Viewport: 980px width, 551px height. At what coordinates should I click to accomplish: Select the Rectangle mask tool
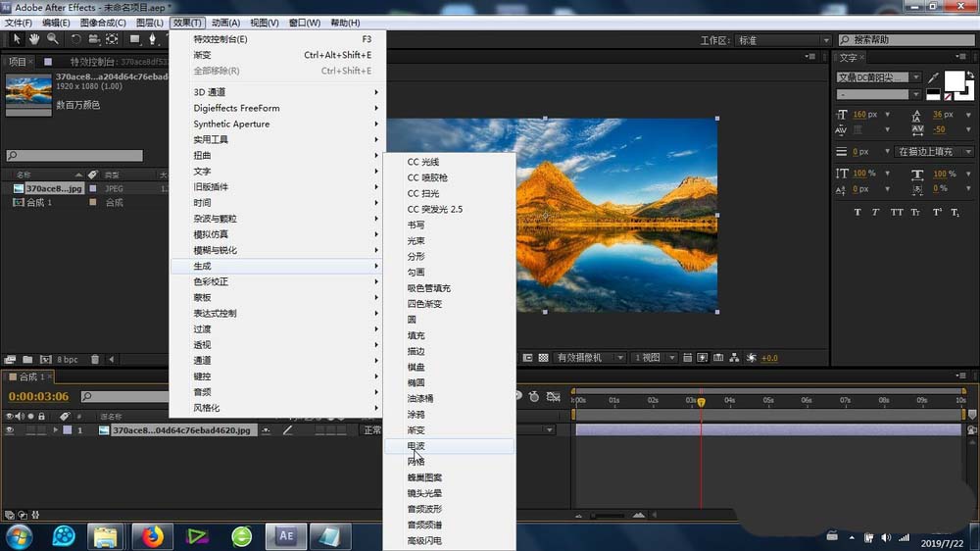134,39
